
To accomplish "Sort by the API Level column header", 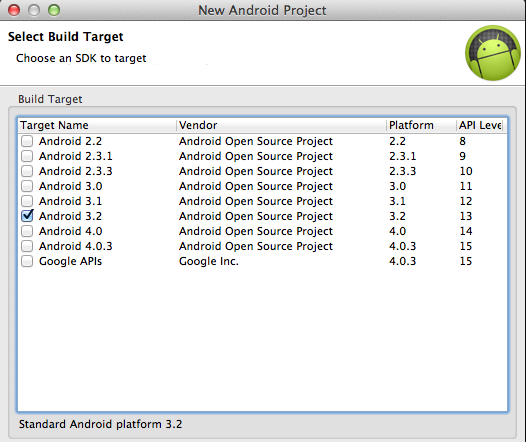I will click(x=480, y=125).
